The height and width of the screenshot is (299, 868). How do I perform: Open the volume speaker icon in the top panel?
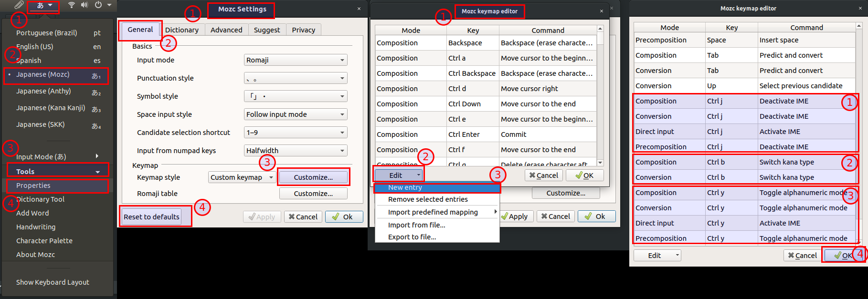tap(85, 5)
